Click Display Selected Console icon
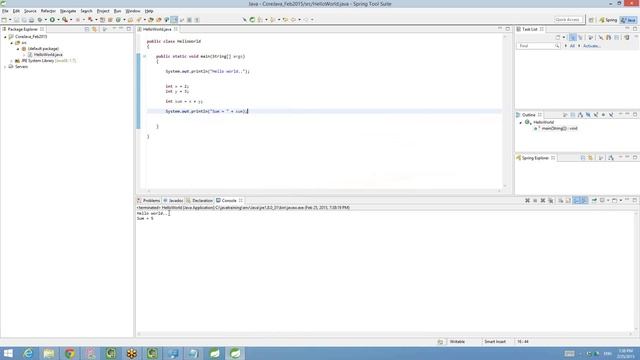 (x=602, y=200)
